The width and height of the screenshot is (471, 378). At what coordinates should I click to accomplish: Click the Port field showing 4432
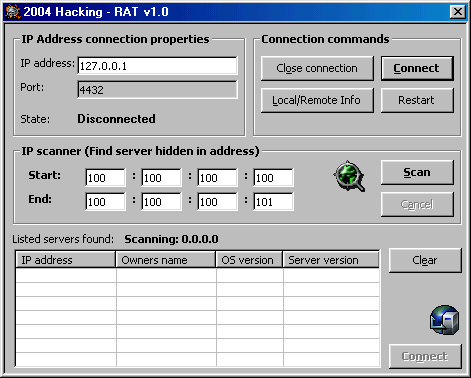(157, 90)
